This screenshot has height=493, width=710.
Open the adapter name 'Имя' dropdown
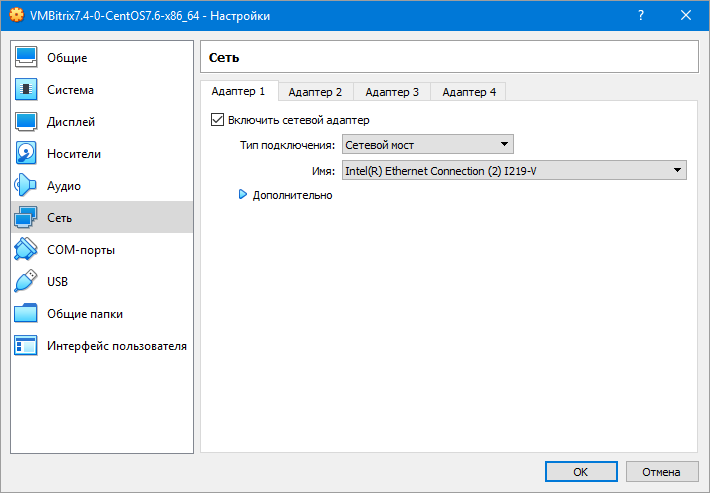tap(514, 171)
